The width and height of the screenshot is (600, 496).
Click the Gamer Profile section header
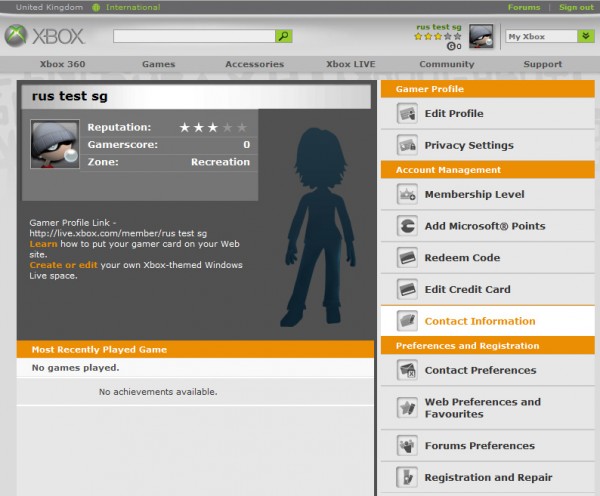488,89
